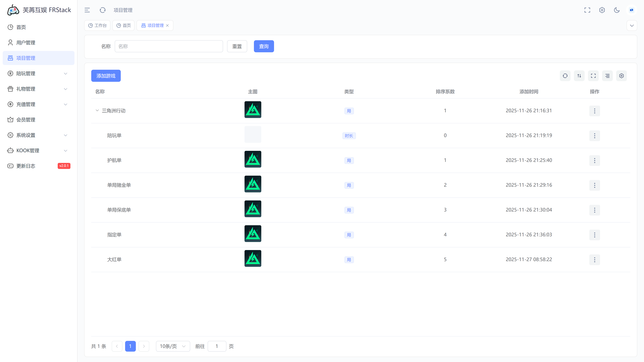Screen dimensions: 644x362
Task: Click the page reload icon in header
Action: [102, 10]
